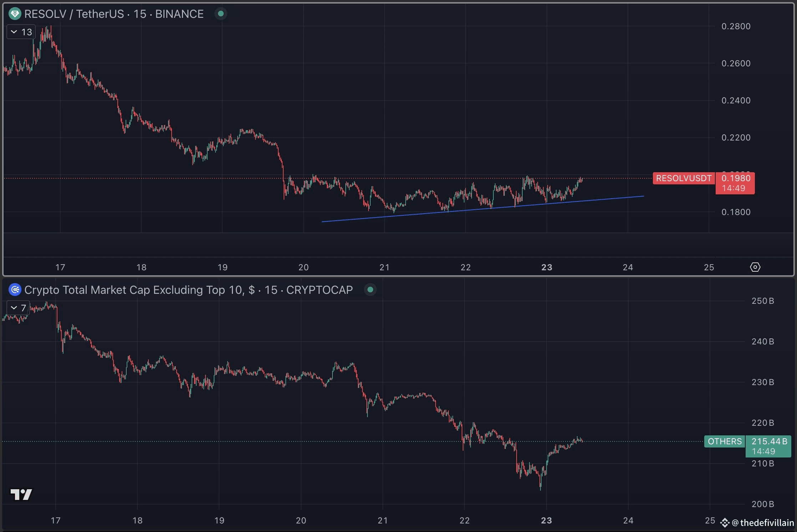Viewport: 797px width, 532px height.
Task: Click the 215.44 B current value tag
Action: click(768, 446)
